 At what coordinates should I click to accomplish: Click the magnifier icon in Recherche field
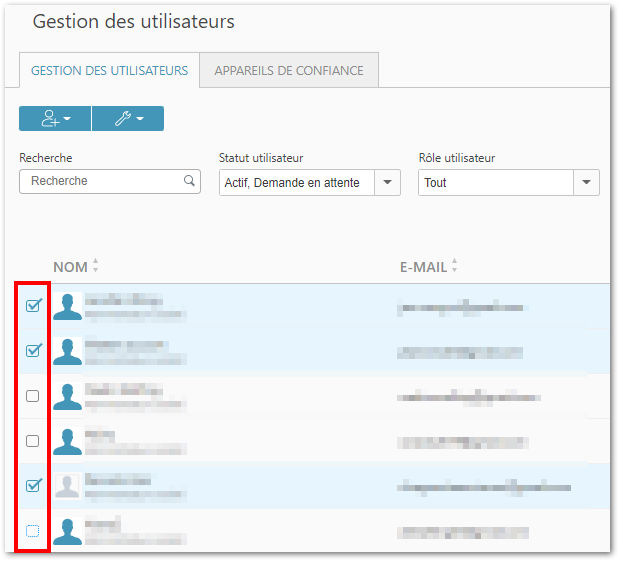pos(189,181)
